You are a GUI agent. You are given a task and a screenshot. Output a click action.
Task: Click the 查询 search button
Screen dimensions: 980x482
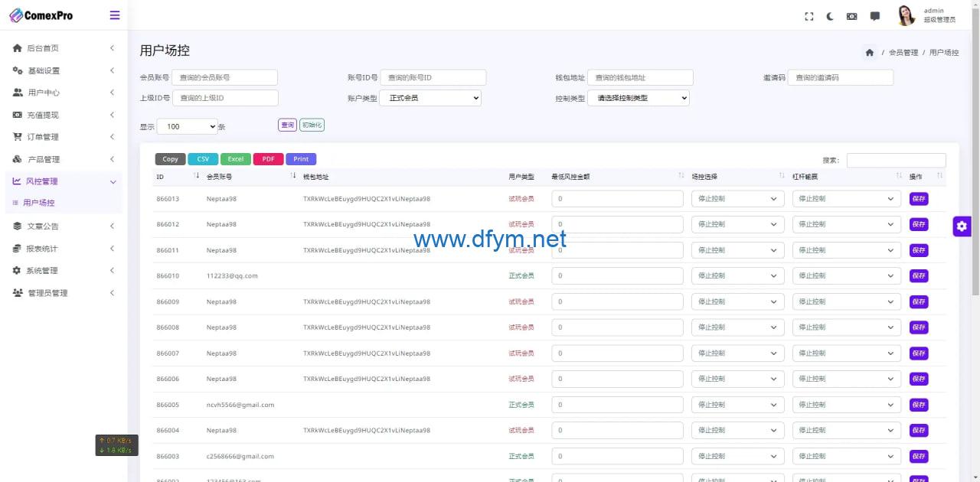click(x=287, y=125)
